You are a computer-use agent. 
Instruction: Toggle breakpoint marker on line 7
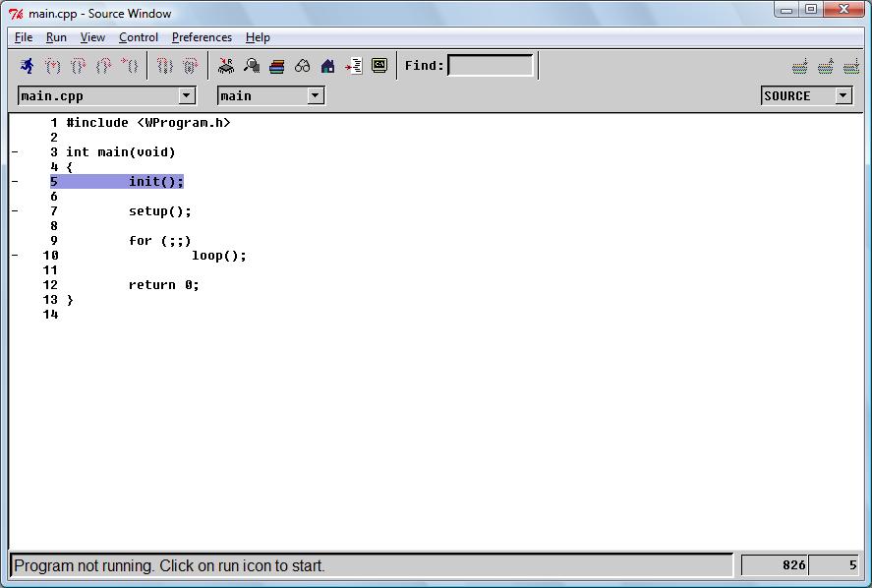tap(15, 211)
